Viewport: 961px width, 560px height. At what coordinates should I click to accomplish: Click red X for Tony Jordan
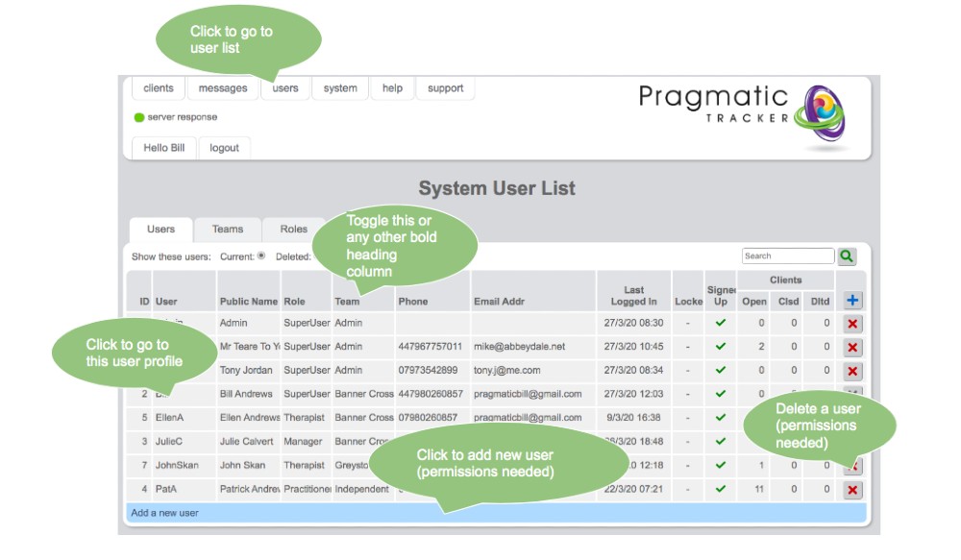coord(852,371)
